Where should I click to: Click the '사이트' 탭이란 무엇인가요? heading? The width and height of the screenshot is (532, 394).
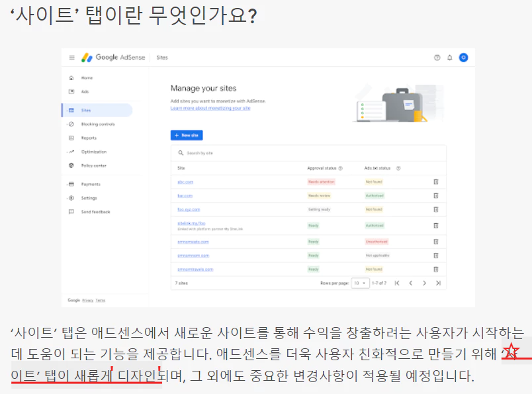tap(134, 16)
